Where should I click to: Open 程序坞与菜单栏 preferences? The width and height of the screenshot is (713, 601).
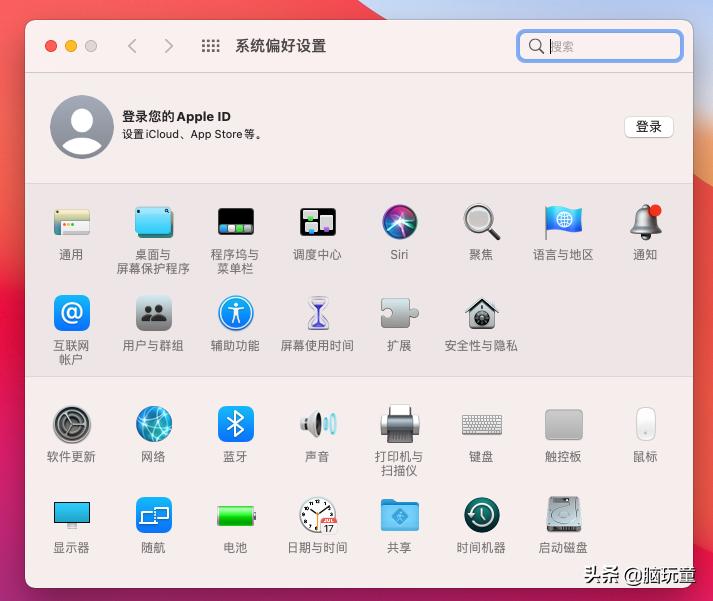point(236,221)
